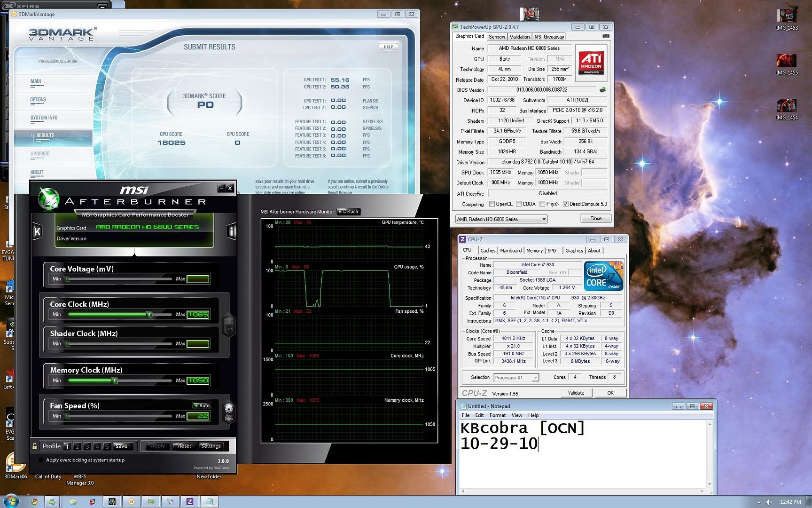Toggle the PhysX checkbox in GPU-Z
Image resolution: width=812 pixels, height=508 pixels.
coord(542,204)
